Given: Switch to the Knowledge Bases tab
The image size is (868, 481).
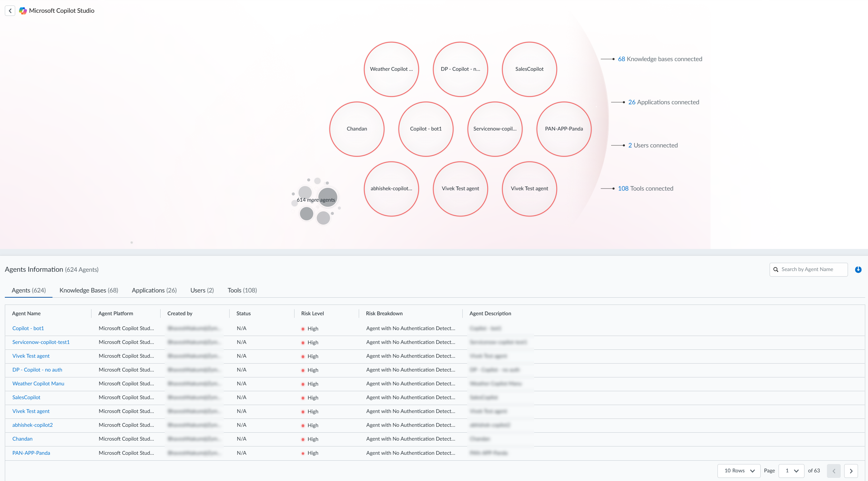Looking at the screenshot, I should (x=89, y=290).
